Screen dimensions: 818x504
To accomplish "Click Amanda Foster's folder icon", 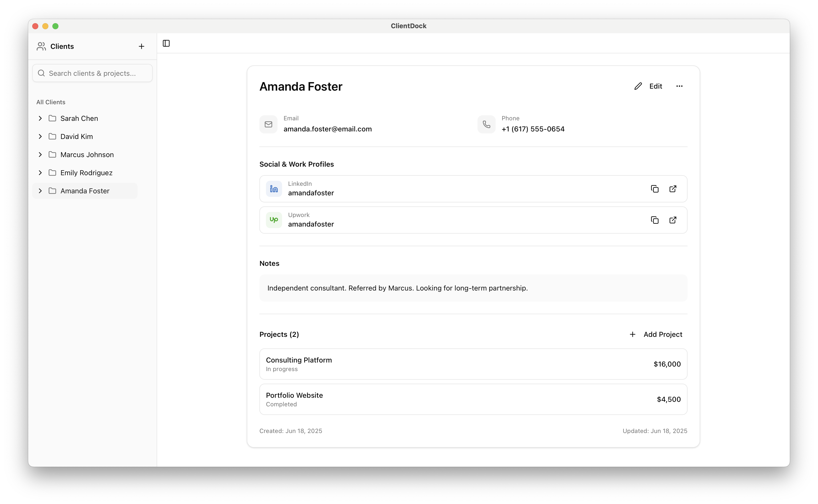I will (52, 191).
